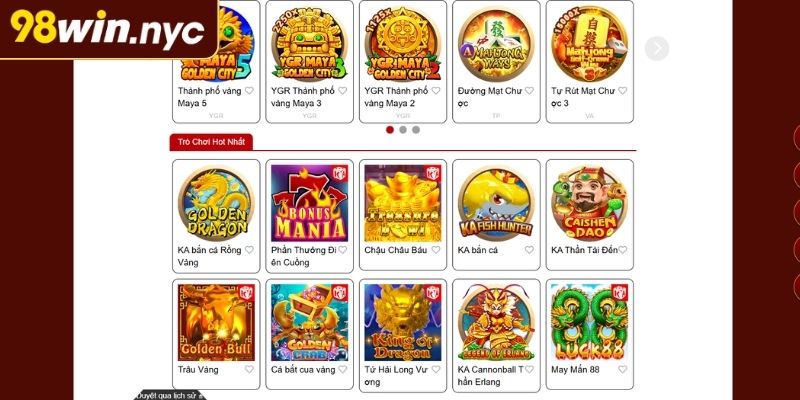Launch the Luck88 game icon

[x=589, y=322]
